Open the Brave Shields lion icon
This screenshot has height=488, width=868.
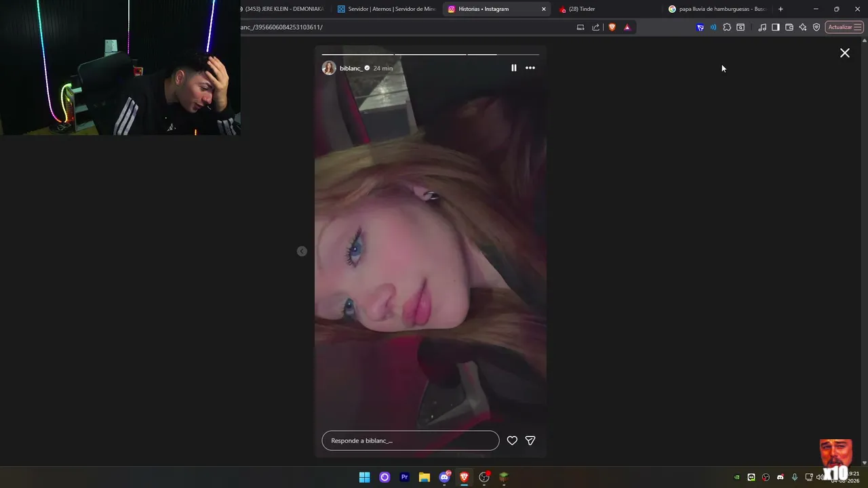(x=612, y=27)
